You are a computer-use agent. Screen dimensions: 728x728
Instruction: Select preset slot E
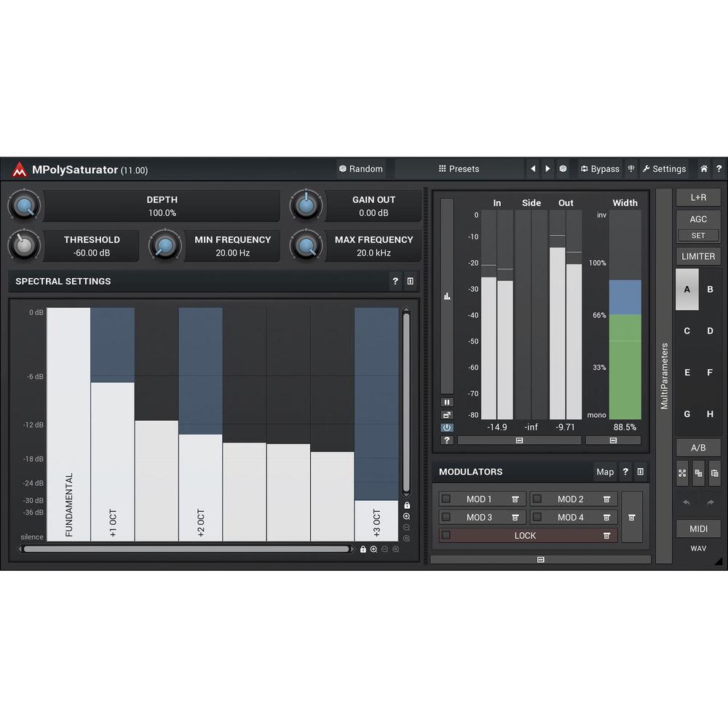point(687,372)
